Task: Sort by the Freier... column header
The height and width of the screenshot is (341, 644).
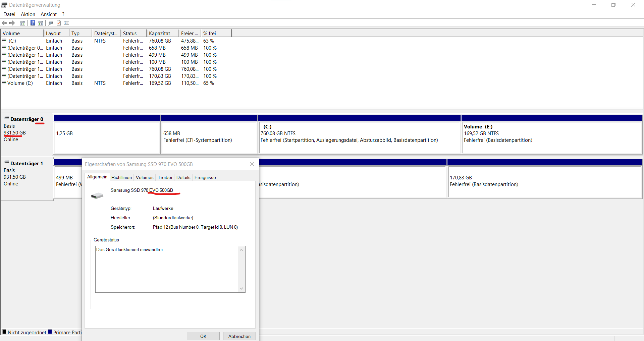Action: click(x=190, y=33)
